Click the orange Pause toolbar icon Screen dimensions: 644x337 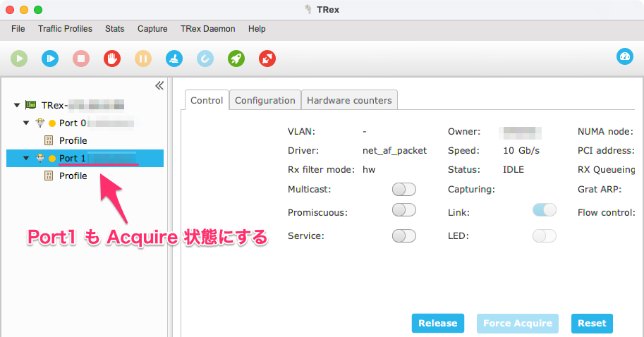[143, 59]
